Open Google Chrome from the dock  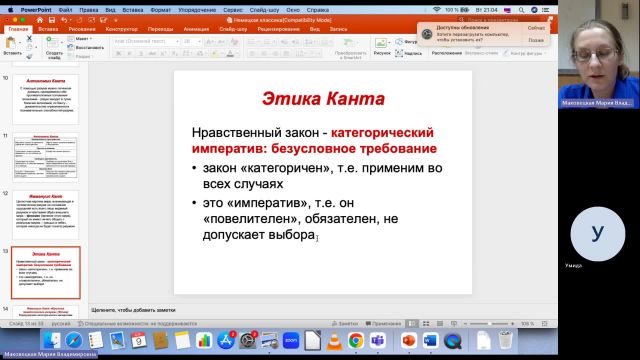356,340
